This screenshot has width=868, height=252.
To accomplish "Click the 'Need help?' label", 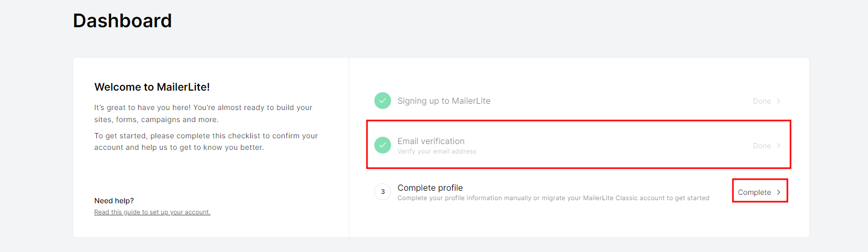I will 114,201.
